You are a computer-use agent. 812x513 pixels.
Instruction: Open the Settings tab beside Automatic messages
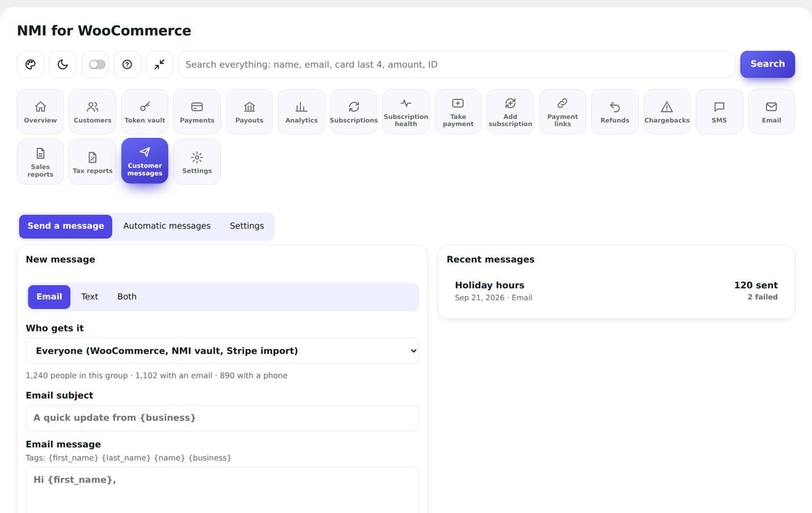[x=247, y=226]
